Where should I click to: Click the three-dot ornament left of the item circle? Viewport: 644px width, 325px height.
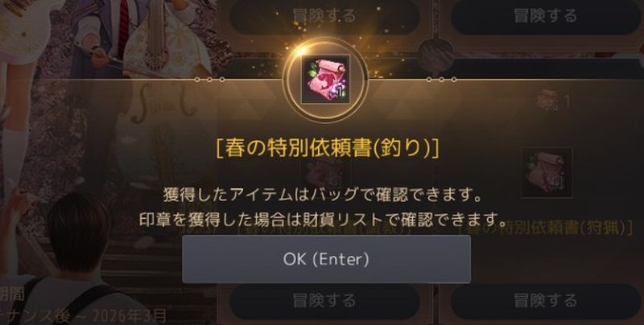point(209,80)
